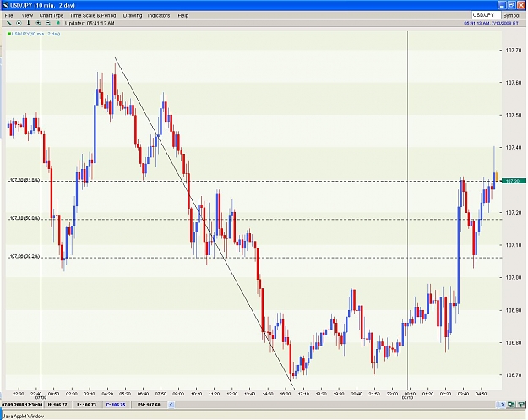528x420 pixels.
Task: Click the green chart icon at bottom right
Action: tap(511, 405)
